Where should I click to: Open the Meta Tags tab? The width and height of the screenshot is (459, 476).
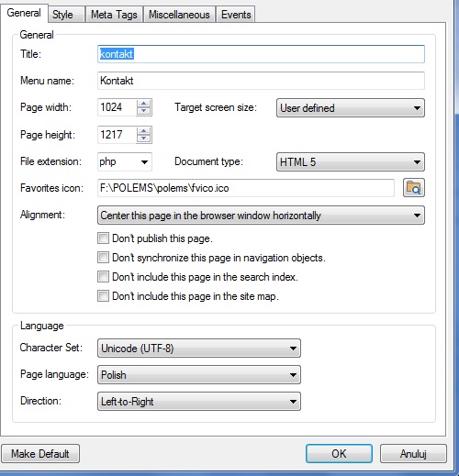point(114,15)
